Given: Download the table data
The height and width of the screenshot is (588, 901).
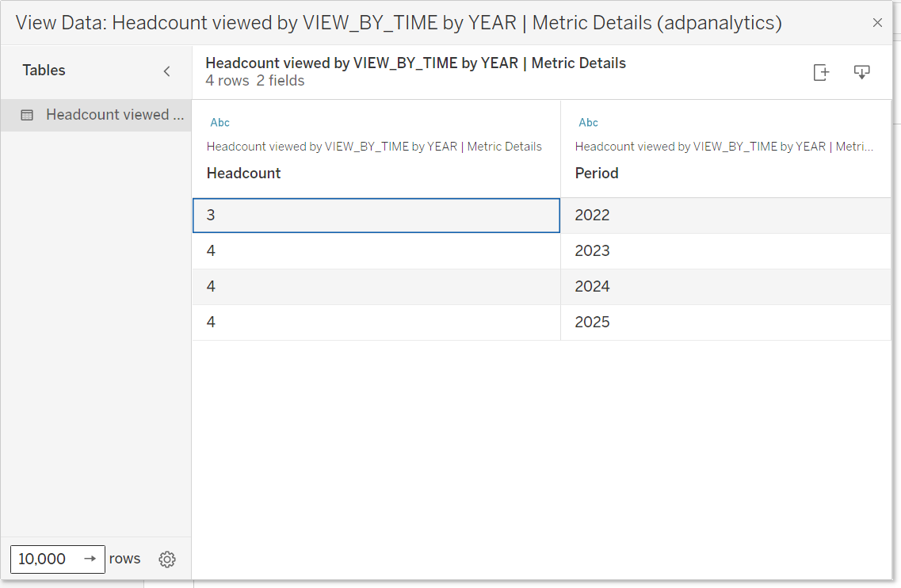Looking at the screenshot, I should tap(861, 72).
